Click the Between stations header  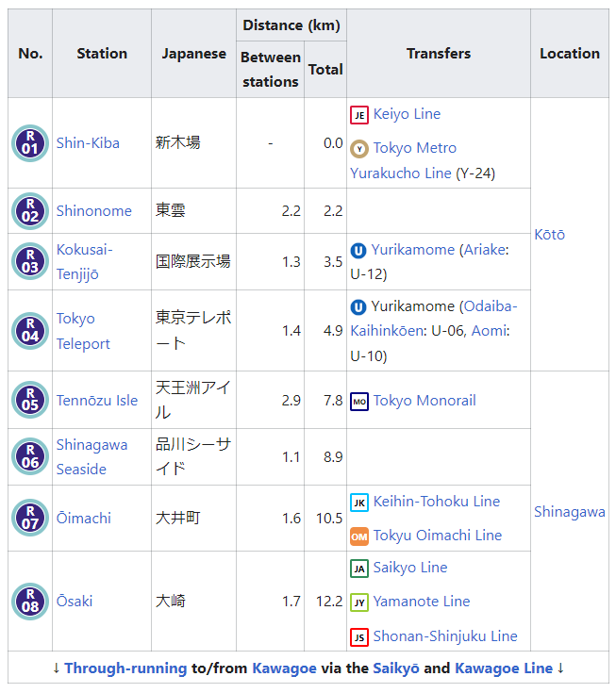(x=270, y=70)
